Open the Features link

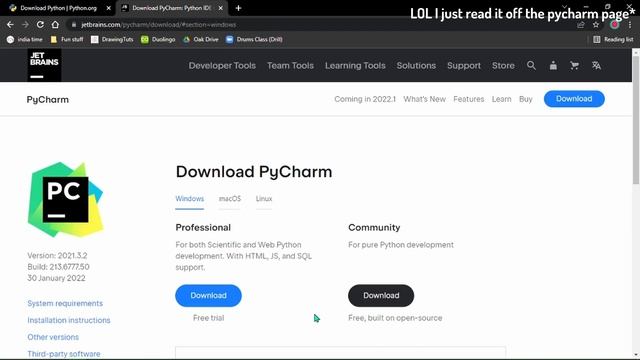[x=469, y=99]
